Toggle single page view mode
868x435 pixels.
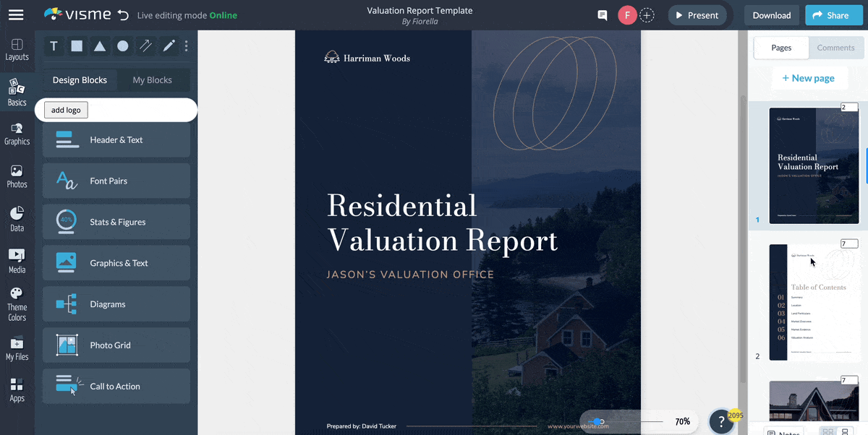844,431
